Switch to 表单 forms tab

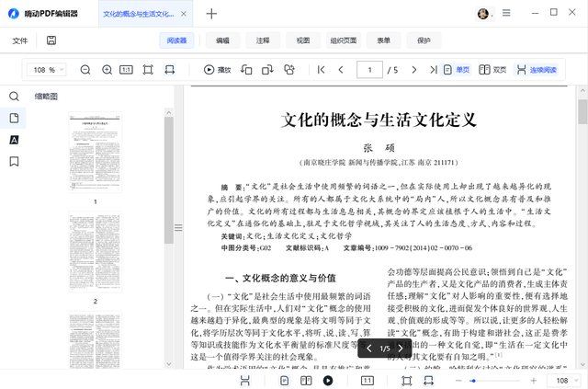[x=384, y=40]
